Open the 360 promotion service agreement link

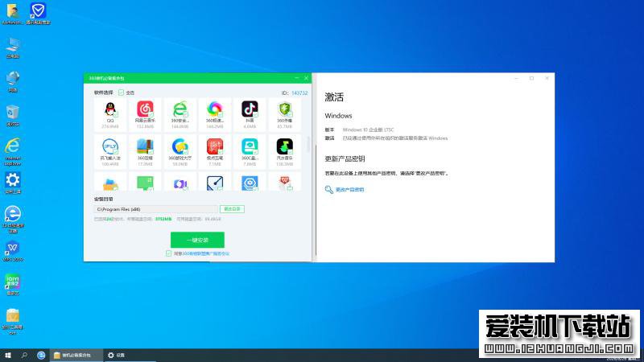[x=206, y=253]
